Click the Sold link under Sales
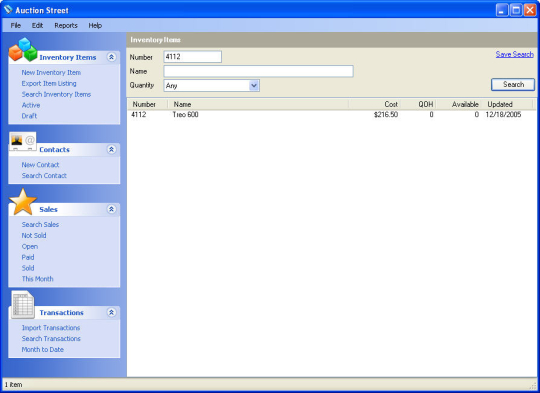Image resolution: width=540 pixels, height=393 pixels. click(x=28, y=268)
